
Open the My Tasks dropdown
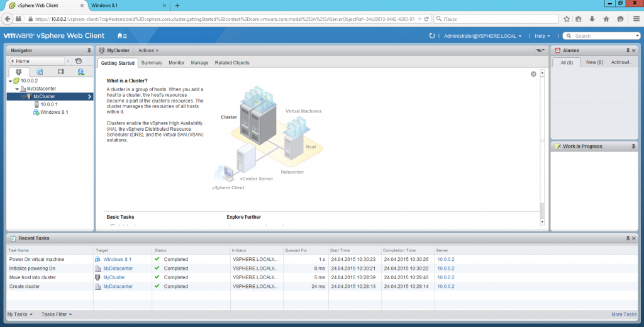19,314
